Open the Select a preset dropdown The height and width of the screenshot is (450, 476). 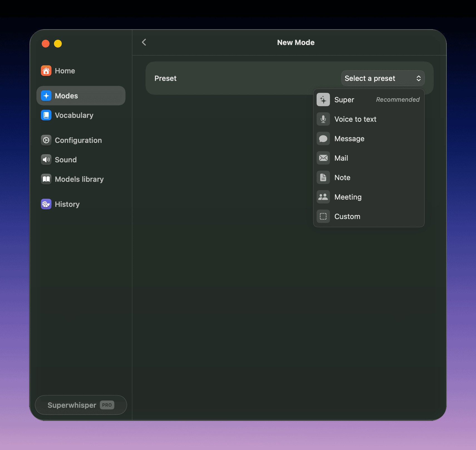(383, 78)
